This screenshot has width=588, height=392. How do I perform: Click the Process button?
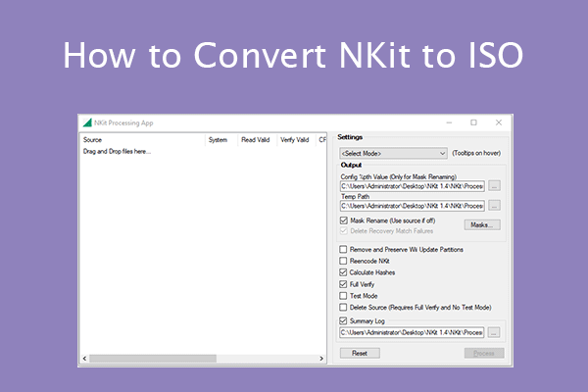pos(484,353)
